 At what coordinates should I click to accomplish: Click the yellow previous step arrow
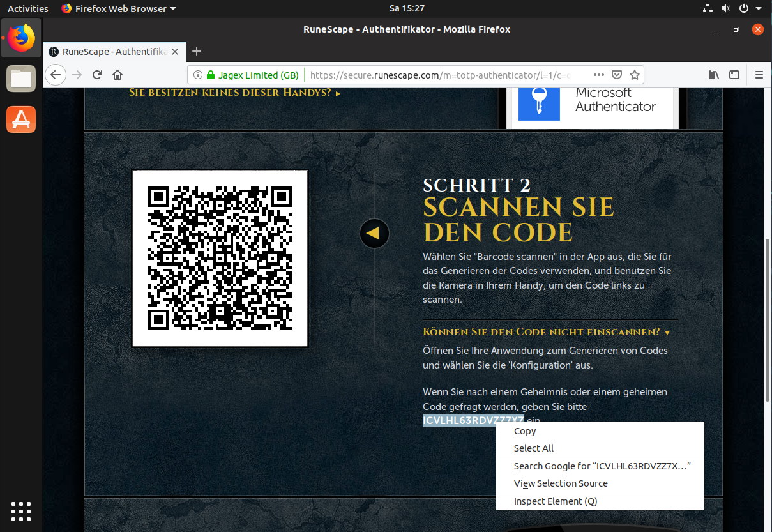click(x=374, y=233)
